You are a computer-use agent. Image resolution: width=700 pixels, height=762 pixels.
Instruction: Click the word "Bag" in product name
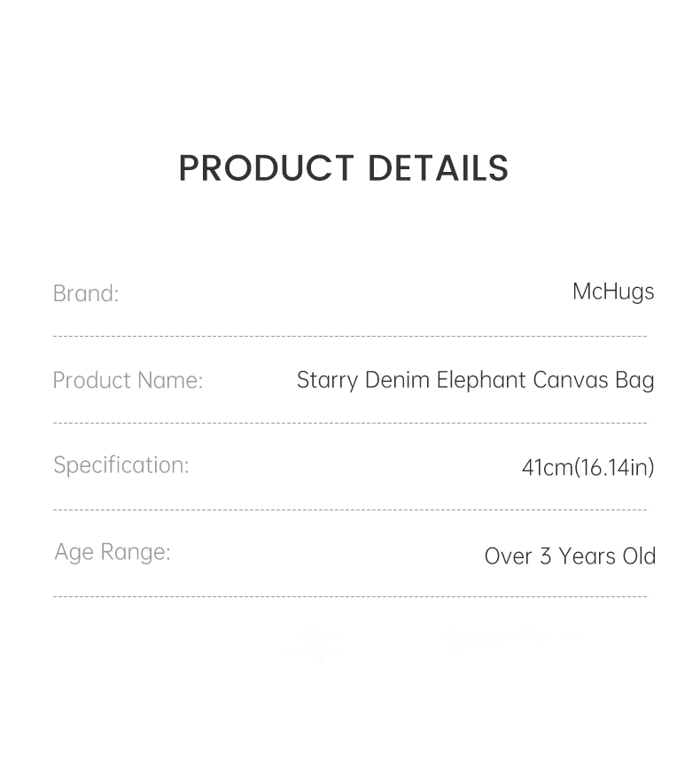pyautogui.click(x=635, y=380)
